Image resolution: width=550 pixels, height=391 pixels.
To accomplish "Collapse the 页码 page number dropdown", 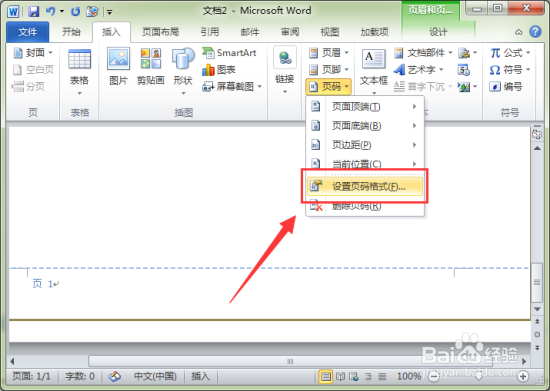I will (329, 86).
